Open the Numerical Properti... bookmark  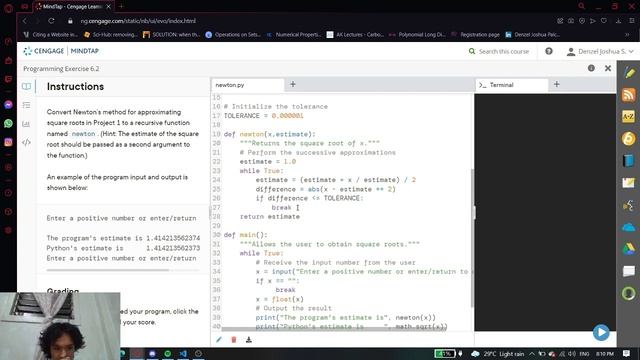pos(294,35)
